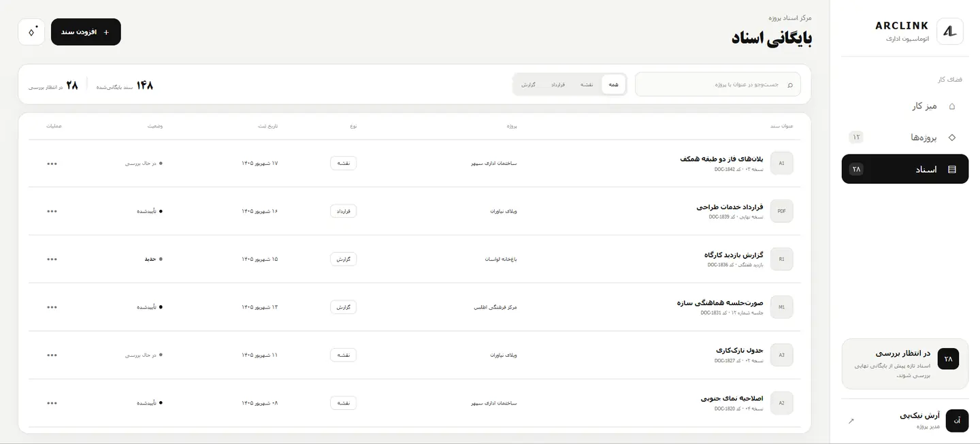This screenshot has height=444, width=980.
Task: Click the R1 file icon of گزارش بازدید کارگاه
Action: pyautogui.click(x=782, y=259)
